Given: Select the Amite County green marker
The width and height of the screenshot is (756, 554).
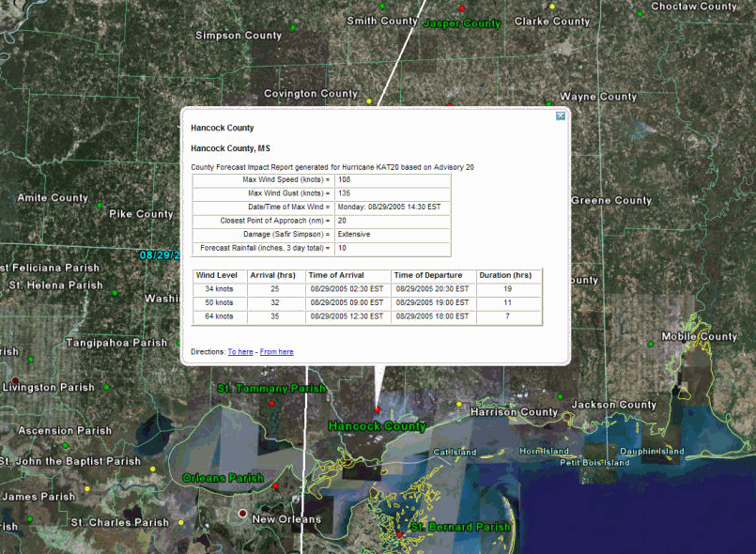Looking at the screenshot, I should coord(98,199).
